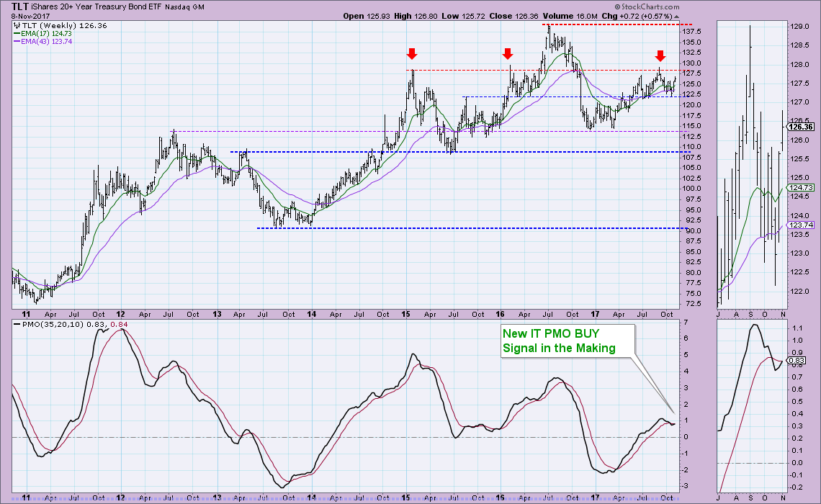Click the 124.73 EMA value tag on zoom panel
This screenshot has height=504, width=821.
point(800,187)
